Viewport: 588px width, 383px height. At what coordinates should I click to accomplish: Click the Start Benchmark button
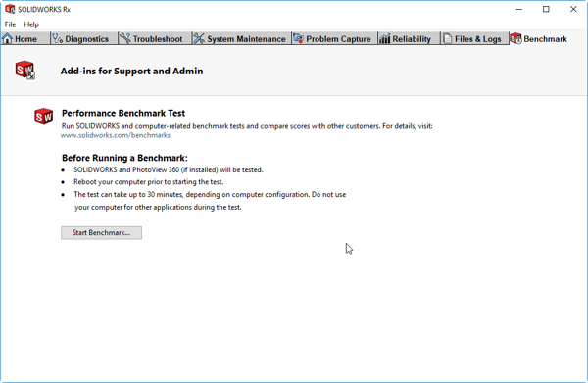[101, 233]
